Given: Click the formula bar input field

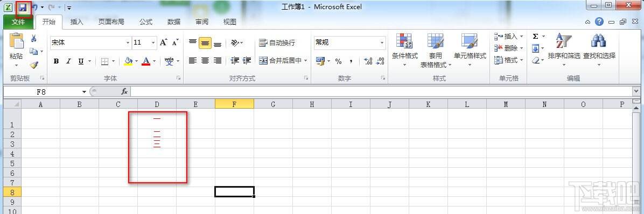Looking at the screenshot, I should coord(382,91).
